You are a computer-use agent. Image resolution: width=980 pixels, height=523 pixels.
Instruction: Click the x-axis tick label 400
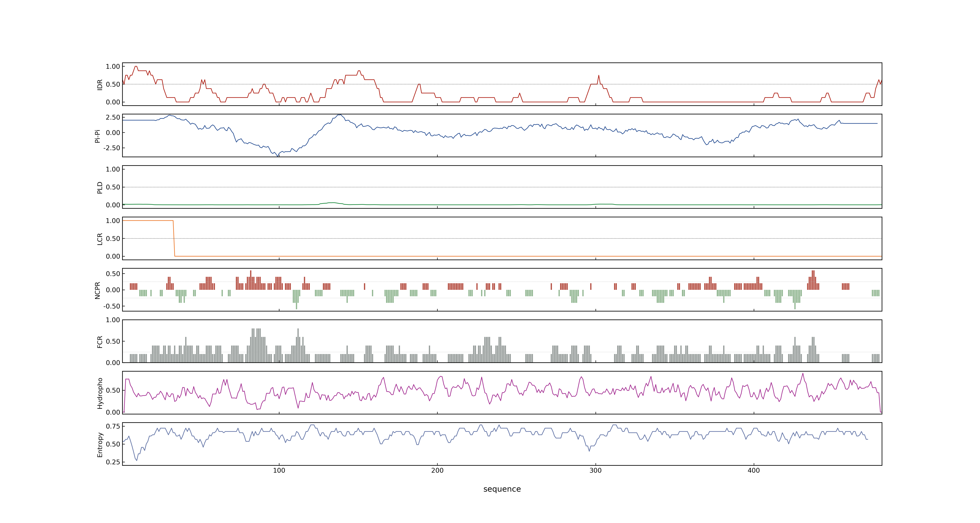[x=754, y=470]
